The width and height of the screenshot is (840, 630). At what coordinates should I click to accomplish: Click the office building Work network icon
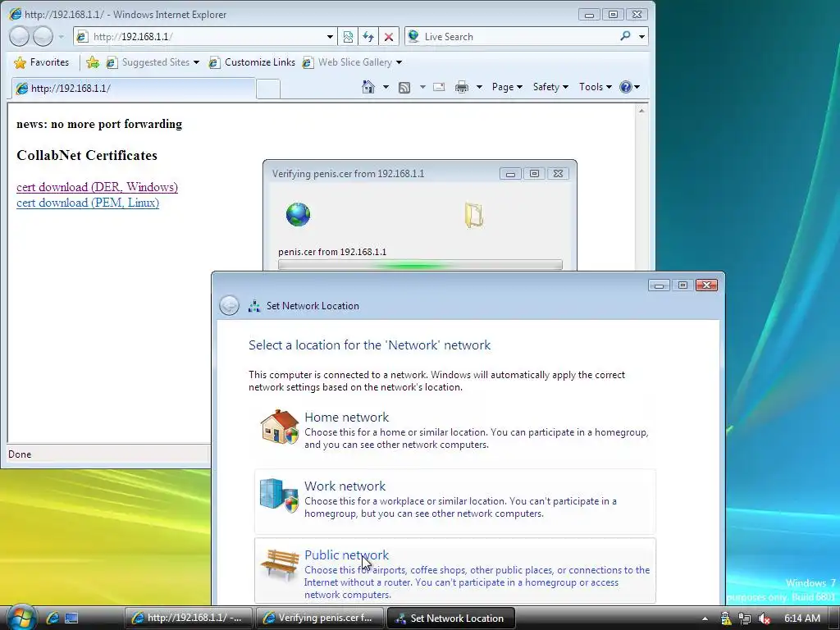(279, 495)
